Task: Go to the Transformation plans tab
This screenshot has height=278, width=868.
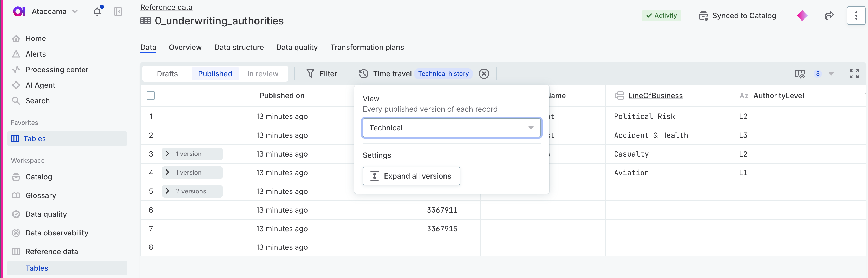Action: (x=367, y=48)
